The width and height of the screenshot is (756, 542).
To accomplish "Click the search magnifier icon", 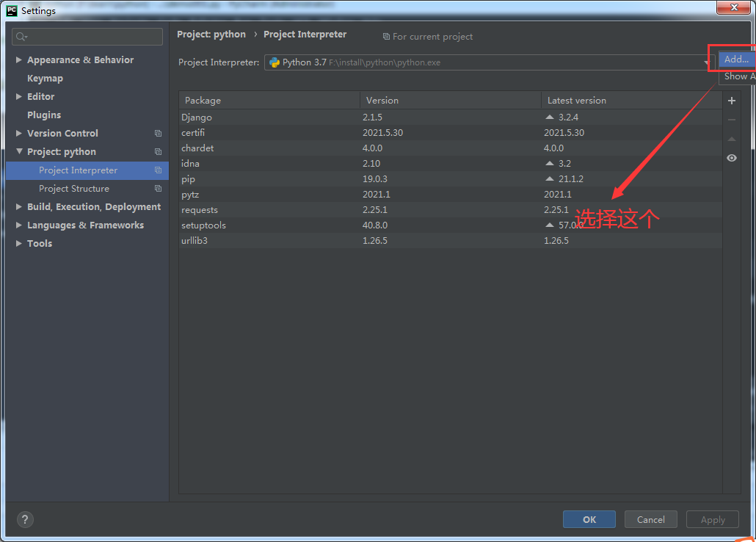I will click(21, 37).
